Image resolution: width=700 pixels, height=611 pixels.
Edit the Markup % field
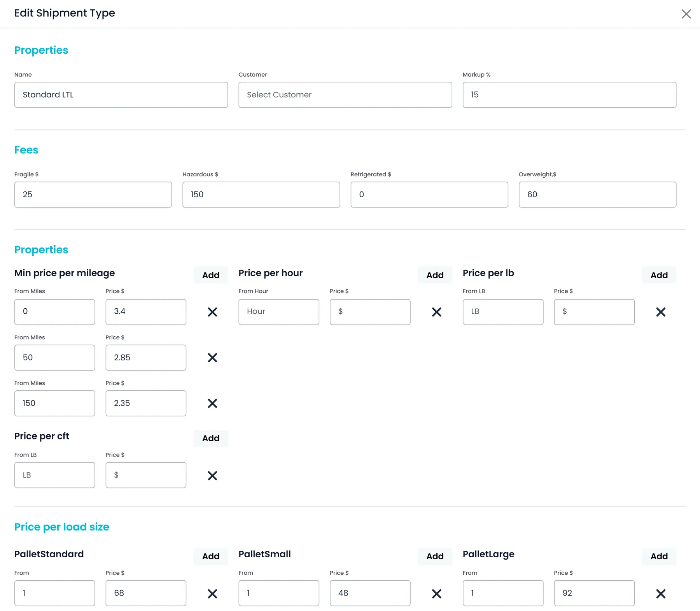coord(569,95)
